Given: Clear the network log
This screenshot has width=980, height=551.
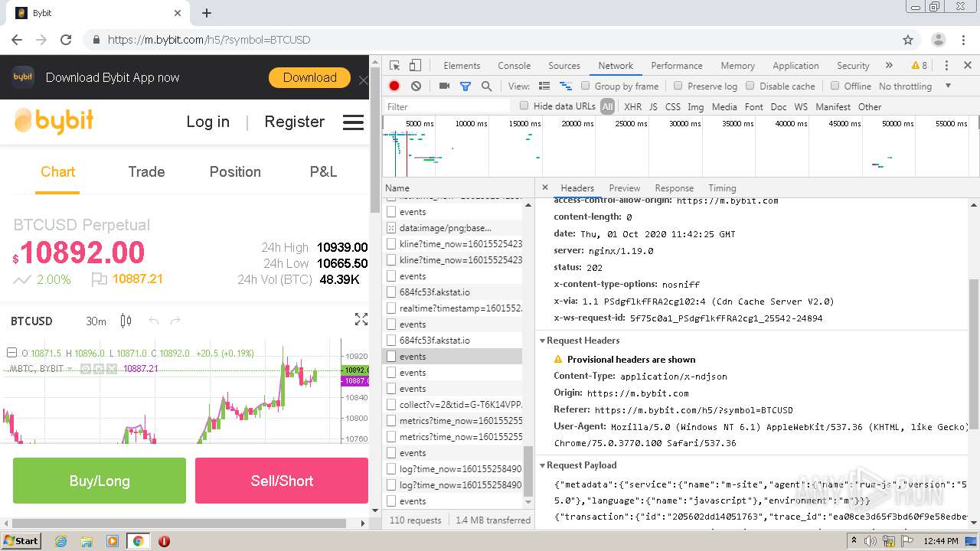Looking at the screenshot, I should (x=416, y=86).
